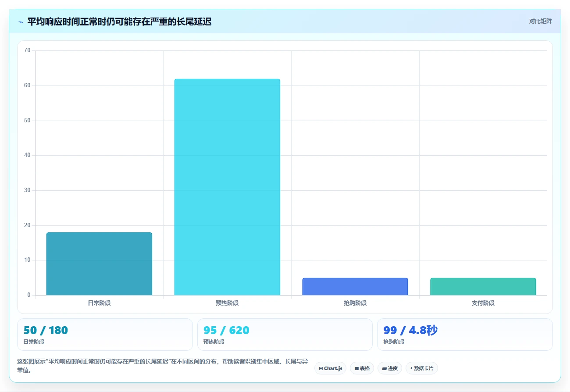This screenshot has height=392, width=570.
Task: Click the blue 抢购阶段 bar
Action: pyautogui.click(x=355, y=286)
